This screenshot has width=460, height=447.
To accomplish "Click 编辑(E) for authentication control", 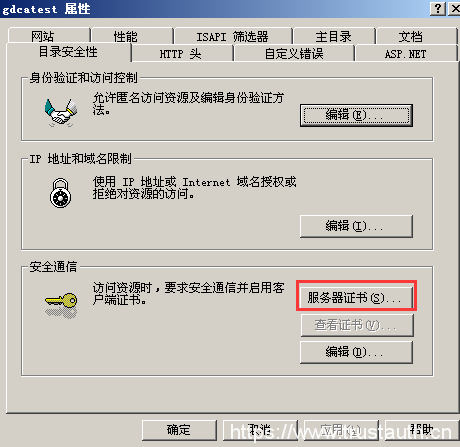I will (x=356, y=115).
